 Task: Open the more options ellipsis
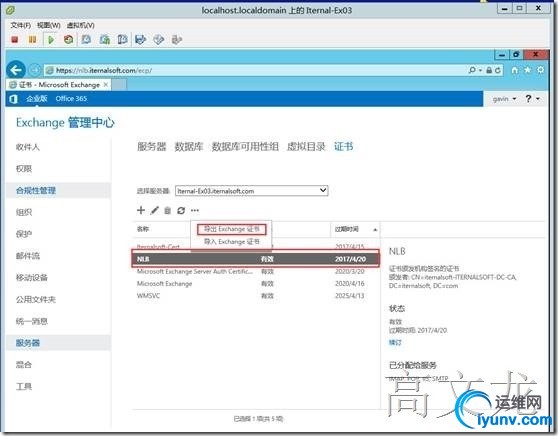click(195, 210)
